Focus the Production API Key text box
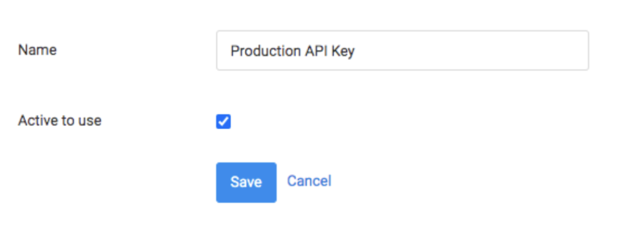The image size is (644, 241). click(x=402, y=50)
